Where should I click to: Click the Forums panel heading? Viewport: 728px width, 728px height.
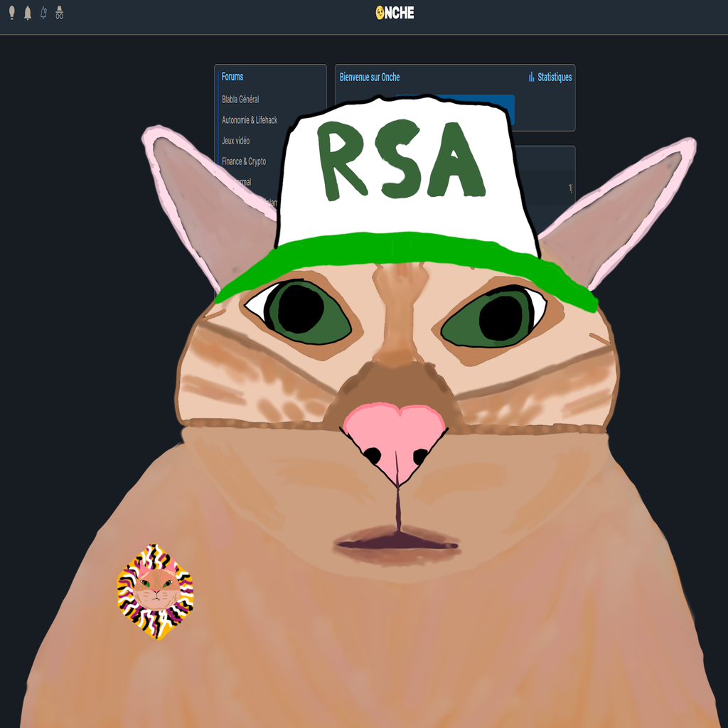pyautogui.click(x=232, y=77)
